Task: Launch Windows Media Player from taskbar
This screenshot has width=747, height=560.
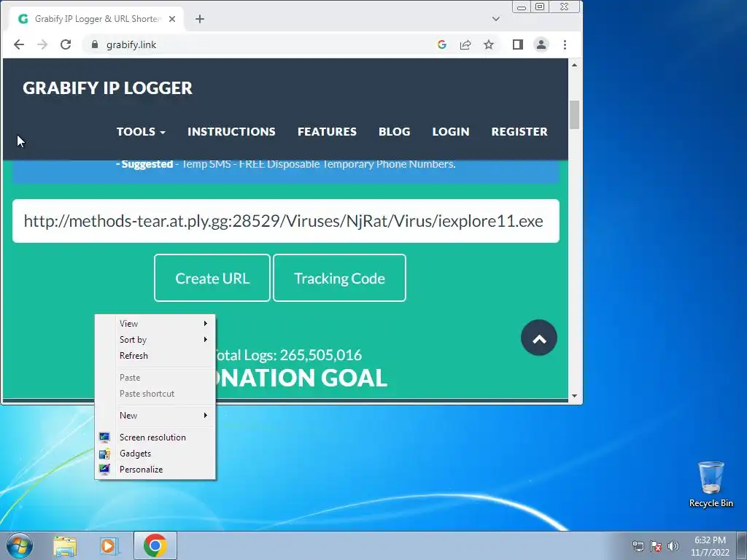Action: 109,545
